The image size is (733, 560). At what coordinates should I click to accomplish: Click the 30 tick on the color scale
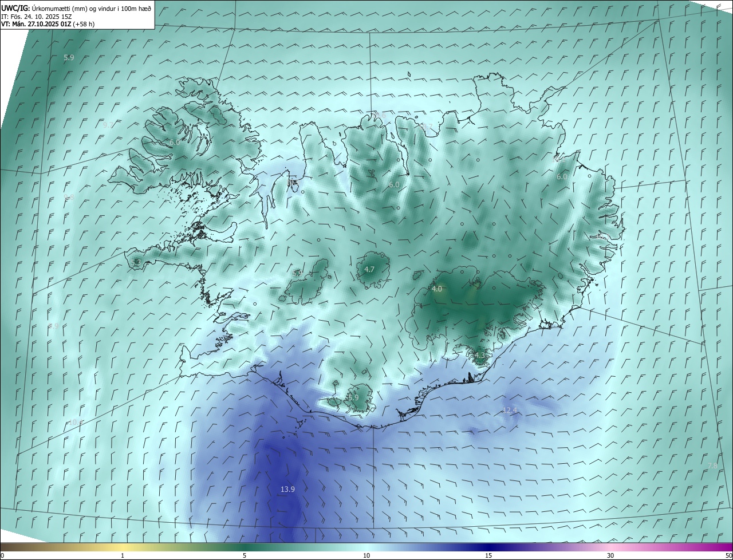610,555
